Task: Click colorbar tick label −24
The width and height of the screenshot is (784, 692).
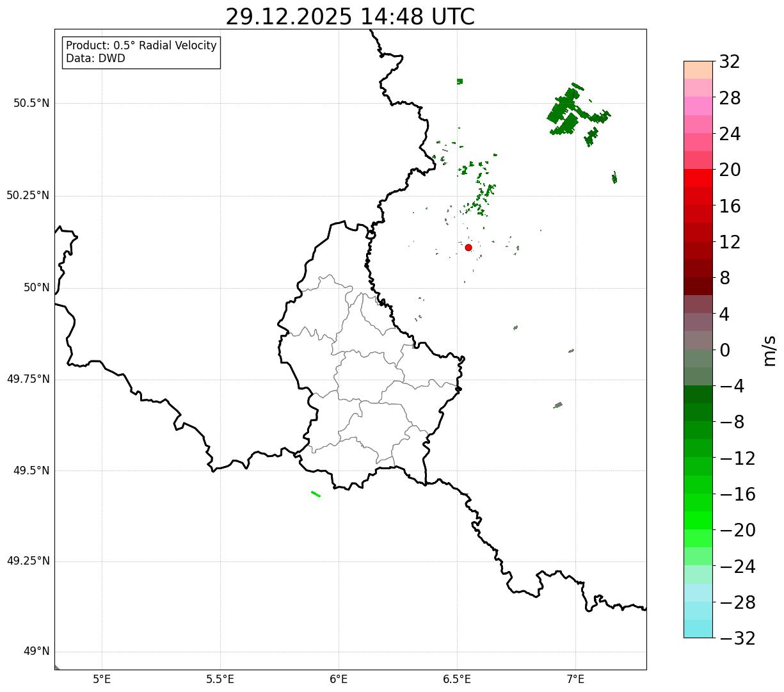Action: tap(737, 567)
